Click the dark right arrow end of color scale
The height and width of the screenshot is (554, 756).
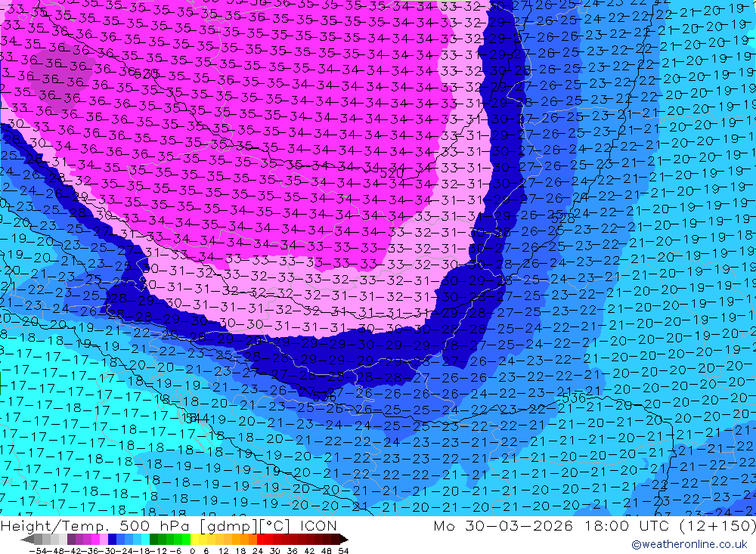(343, 539)
